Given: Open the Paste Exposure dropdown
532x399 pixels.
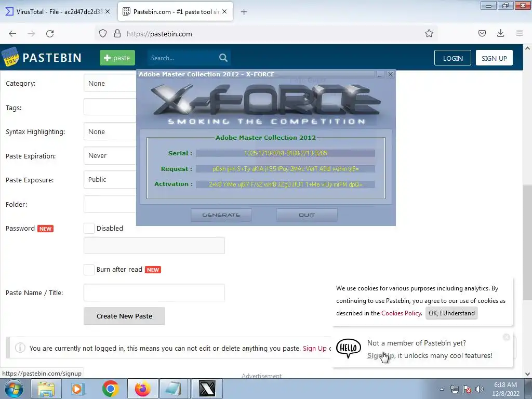Looking at the screenshot, I should [110, 179].
